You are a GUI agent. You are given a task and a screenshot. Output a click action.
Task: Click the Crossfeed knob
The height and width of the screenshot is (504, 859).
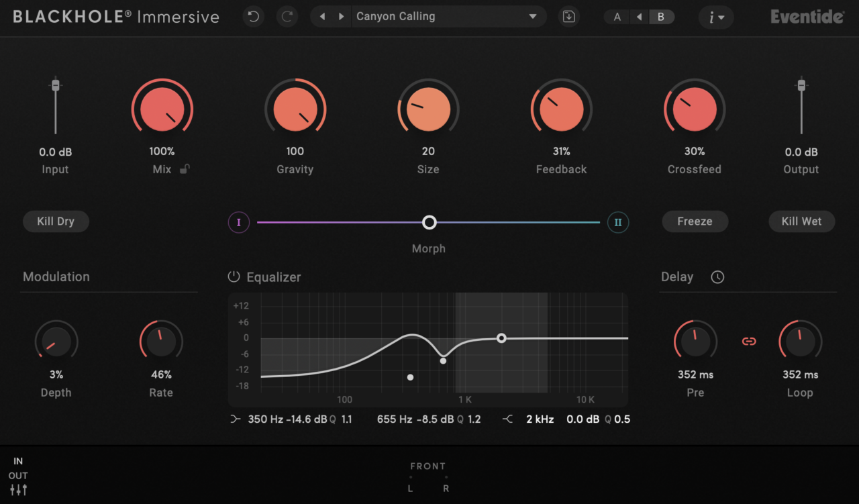click(x=695, y=109)
